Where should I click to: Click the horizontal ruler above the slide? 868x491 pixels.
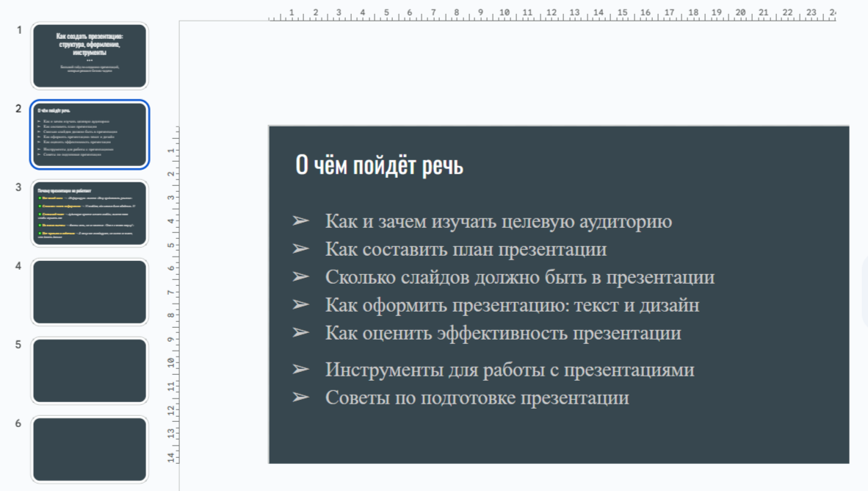point(551,13)
